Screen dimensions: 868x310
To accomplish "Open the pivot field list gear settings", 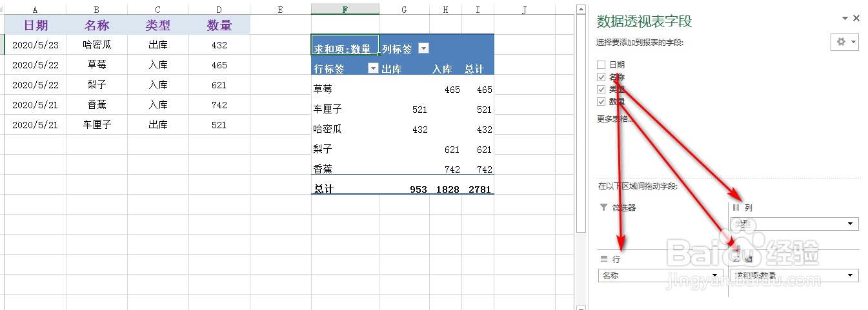I will (x=845, y=42).
